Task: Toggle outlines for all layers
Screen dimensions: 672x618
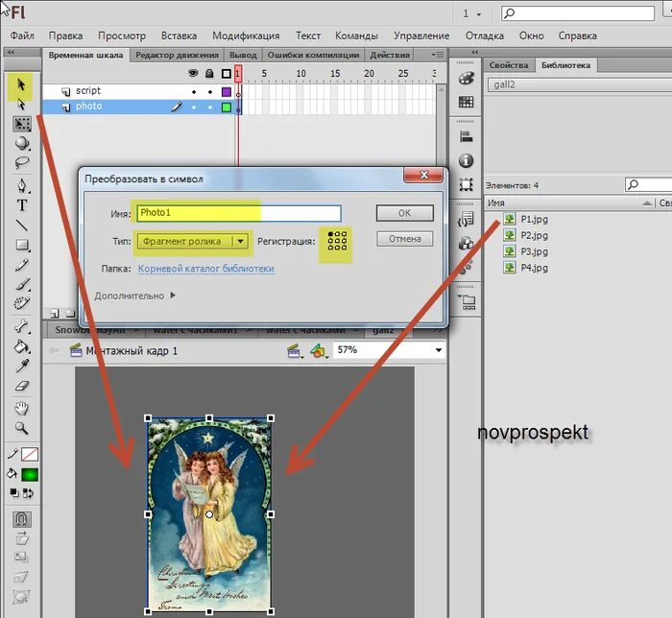Action: [x=227, y=74]
